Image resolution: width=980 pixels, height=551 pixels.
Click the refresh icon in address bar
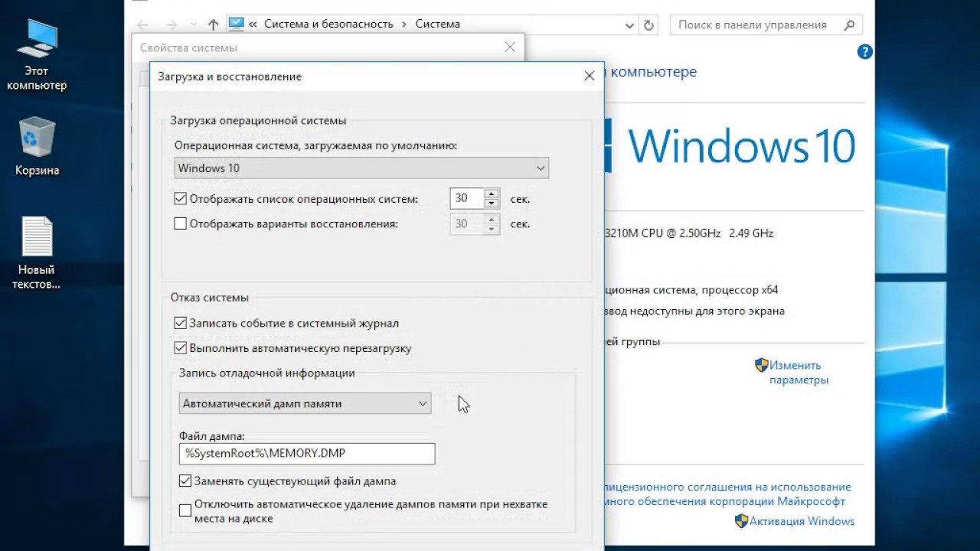pos(648,24)
